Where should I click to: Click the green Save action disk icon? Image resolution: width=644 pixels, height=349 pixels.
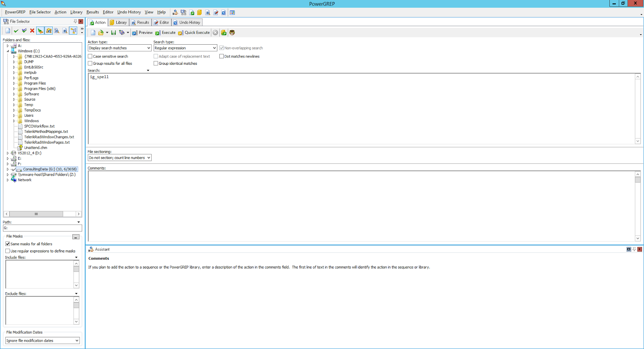coord(114,33)
